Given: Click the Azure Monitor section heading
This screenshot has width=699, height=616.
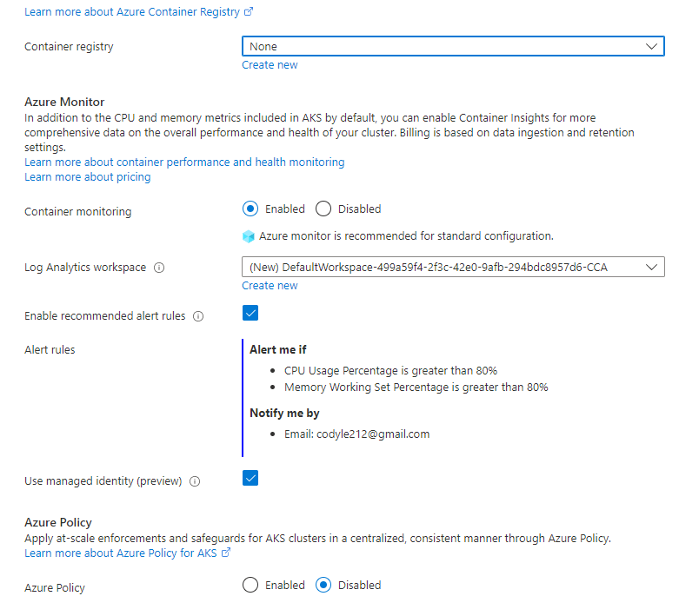Looking at the screenshot, I should point(64,102).
